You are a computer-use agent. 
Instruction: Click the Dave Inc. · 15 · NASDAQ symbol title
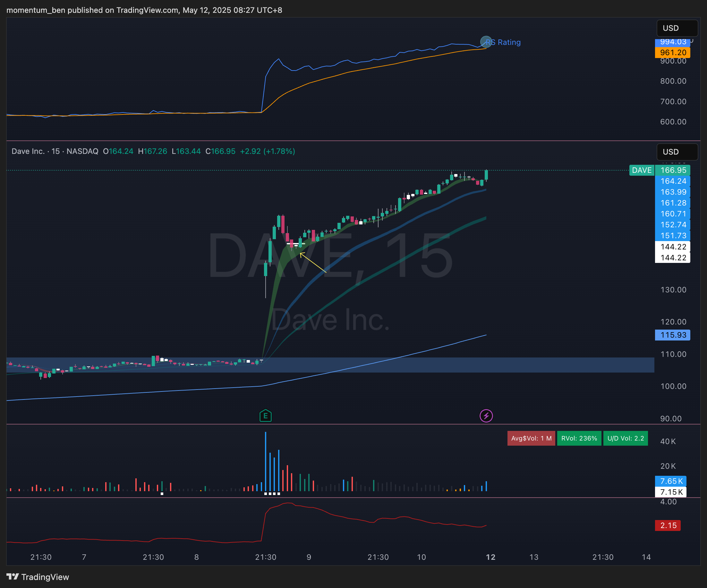click(x=55, y=151)
